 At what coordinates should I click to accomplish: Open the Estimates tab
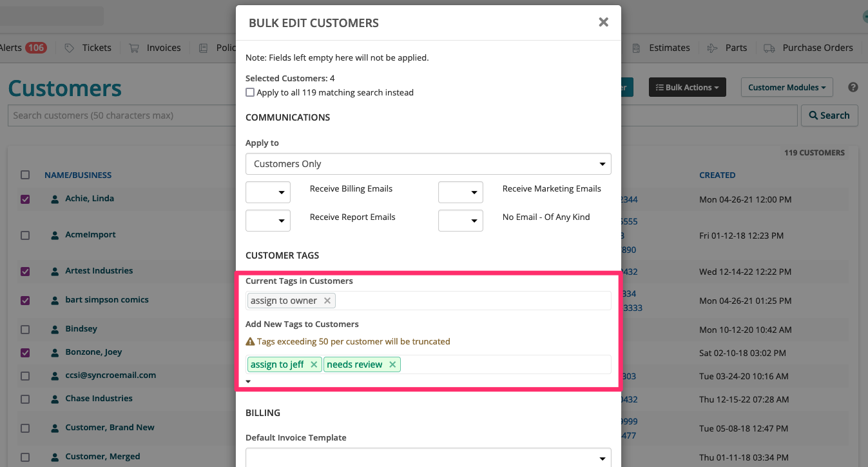[669, 48]
